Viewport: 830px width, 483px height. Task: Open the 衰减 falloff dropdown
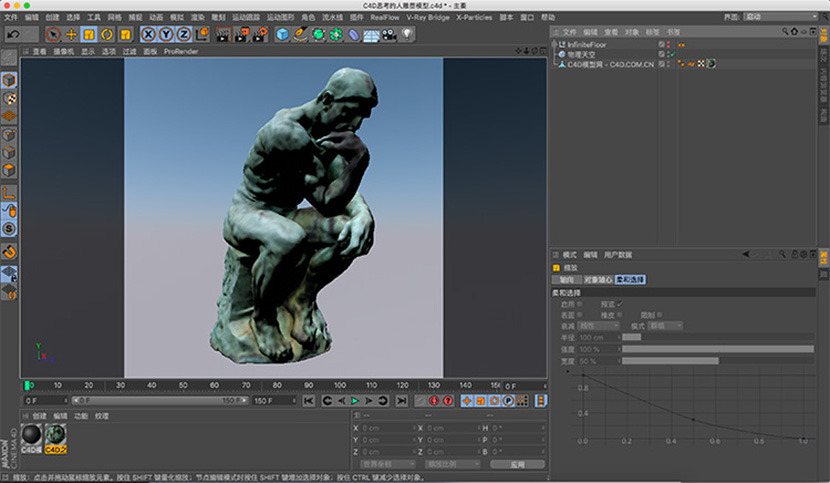598,326
